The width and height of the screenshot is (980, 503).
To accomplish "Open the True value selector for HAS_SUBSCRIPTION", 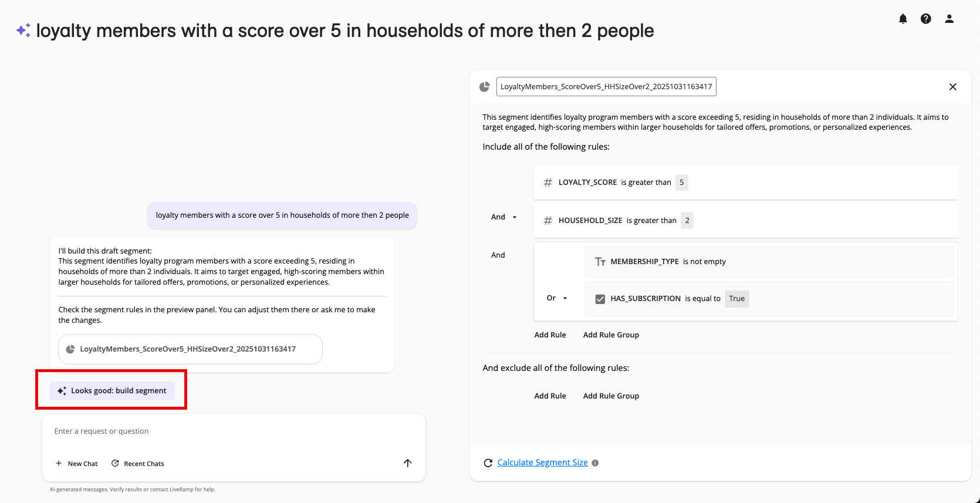I will pyautogui.click(x=736, y=299).
